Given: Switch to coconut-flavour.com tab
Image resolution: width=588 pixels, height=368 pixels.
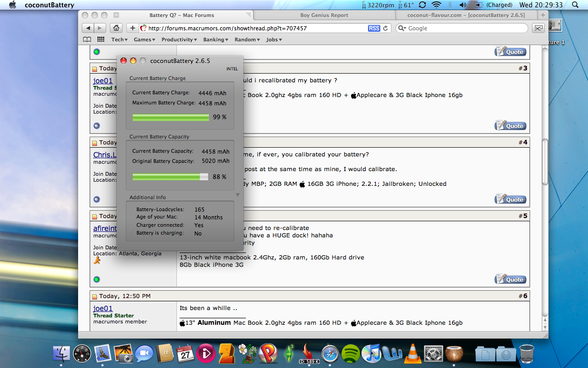Looking at the screenshot, I should click(466, 15).
